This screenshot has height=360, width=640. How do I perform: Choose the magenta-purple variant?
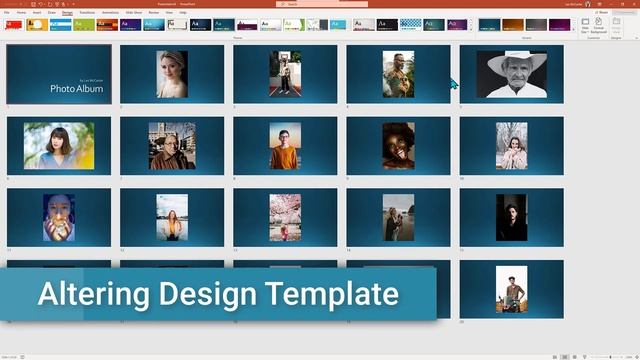click(560, 25)
